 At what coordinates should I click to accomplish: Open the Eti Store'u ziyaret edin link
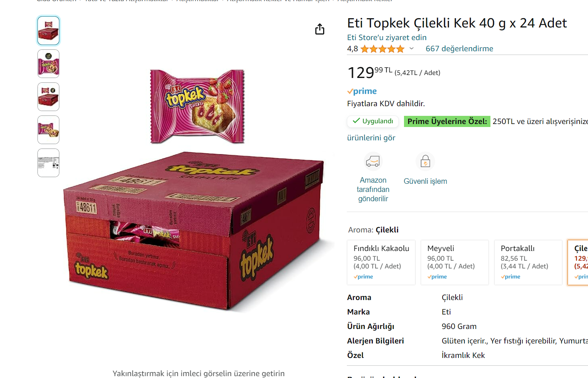tap(387, 38)
